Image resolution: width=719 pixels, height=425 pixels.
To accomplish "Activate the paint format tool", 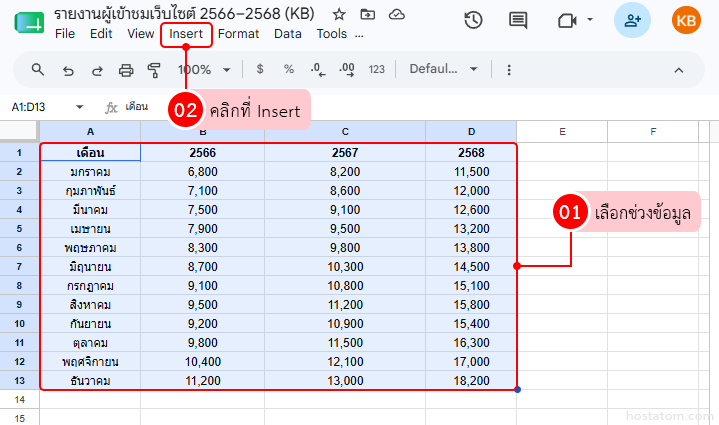I will pos(154,70).
